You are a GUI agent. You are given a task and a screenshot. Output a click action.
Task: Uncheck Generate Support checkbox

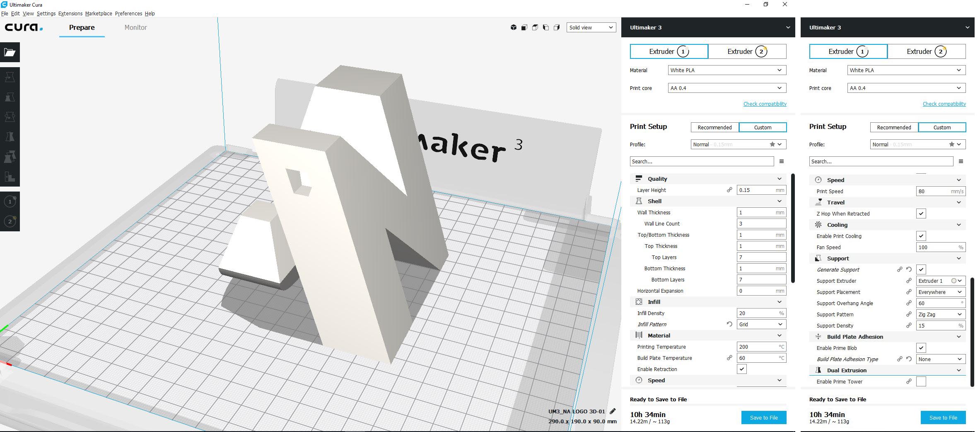click(921, 269)
